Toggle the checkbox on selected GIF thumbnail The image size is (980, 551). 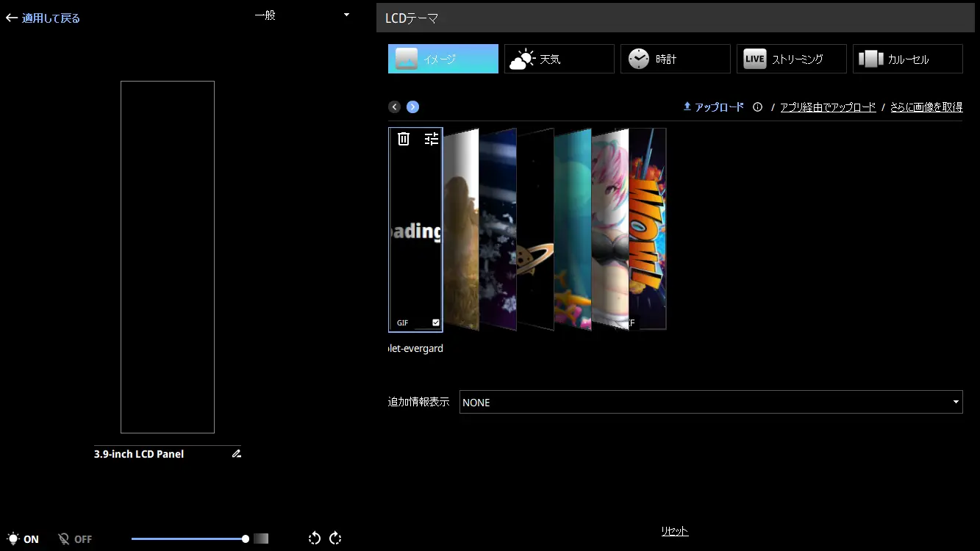435,323
